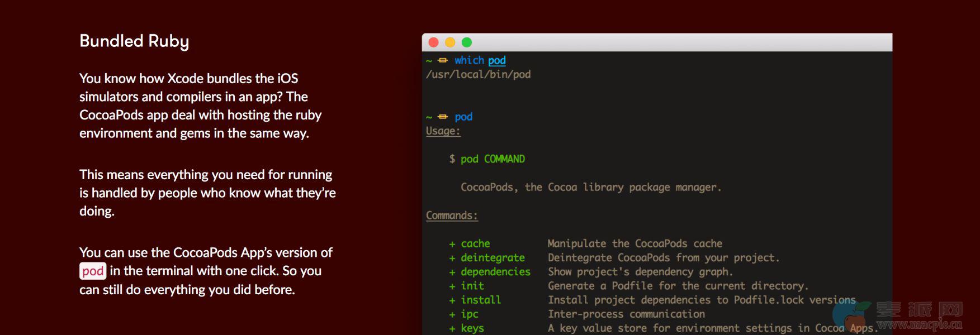The width and height of the screenshot is (980, 335).
Task: Select the 'dependencies' command entry
Action: click(x=495, y=272)
